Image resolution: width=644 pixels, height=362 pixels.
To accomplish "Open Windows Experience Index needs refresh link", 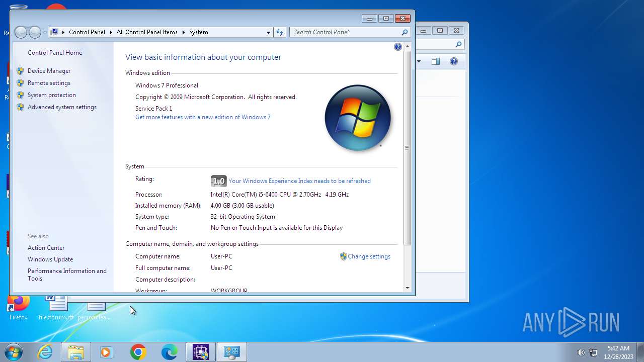I will point(299,181).
